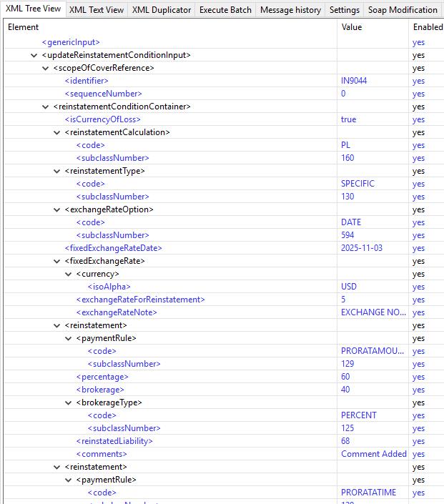Collapse the fixedExchangeRate node
The width and height of the screenshot is (444, 504).
coord(57,261)
